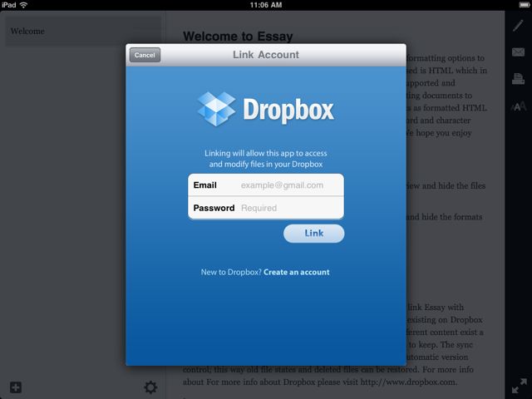Select the Welcome file in list
The width and height of the screenshot is (532, 399).
[x=83, y=32]
